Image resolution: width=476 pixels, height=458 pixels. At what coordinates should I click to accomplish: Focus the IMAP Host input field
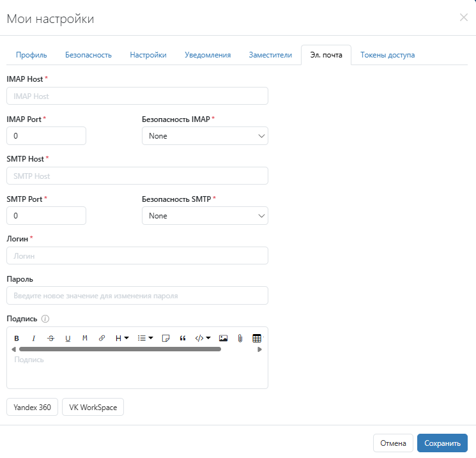(137, 96)
